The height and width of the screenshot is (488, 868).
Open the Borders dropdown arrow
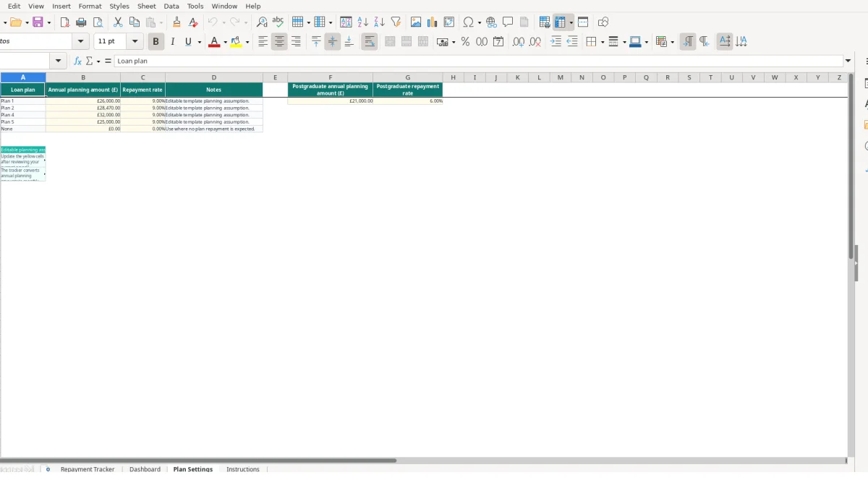coord(602,42)
